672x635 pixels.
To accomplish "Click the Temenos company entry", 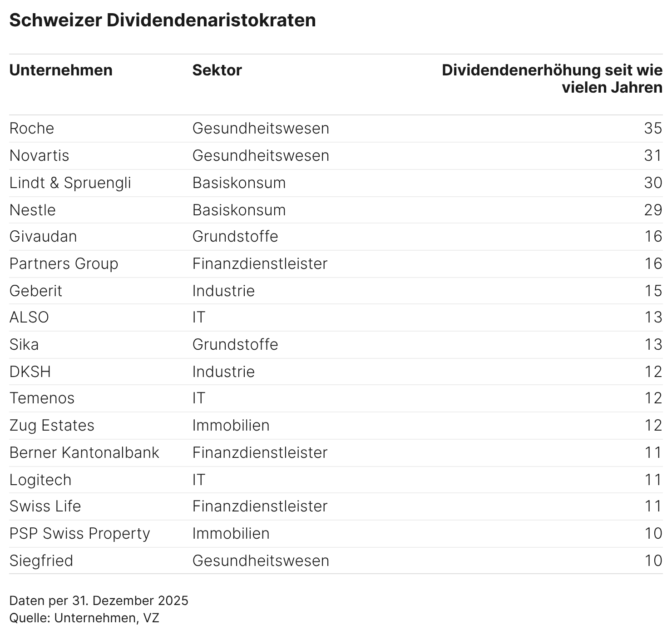I will tap(42, 398).
